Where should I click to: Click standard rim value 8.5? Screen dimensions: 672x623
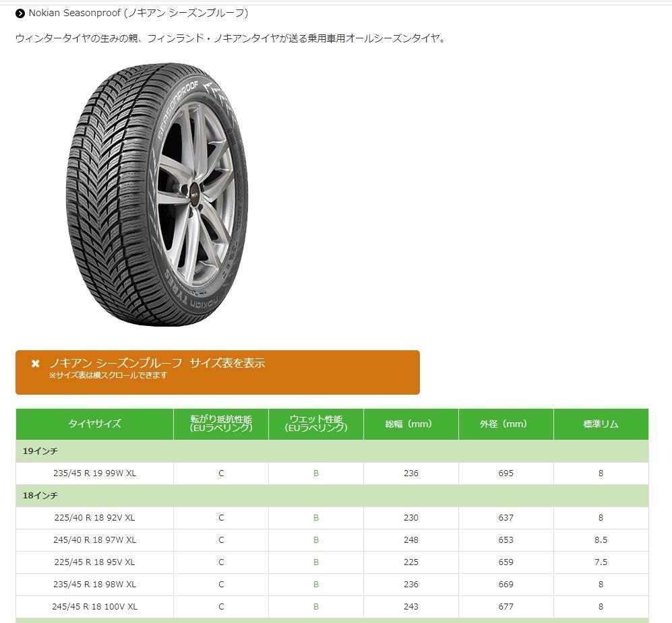click(601, 540)
